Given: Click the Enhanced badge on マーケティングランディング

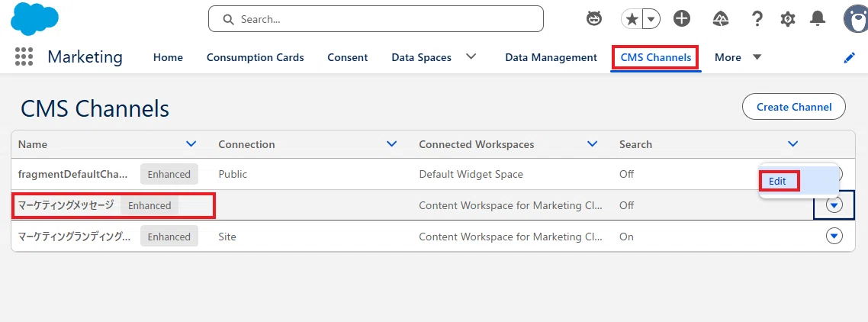Looking at the screenshot, I should pyautogui.click(x=169, y=237).
